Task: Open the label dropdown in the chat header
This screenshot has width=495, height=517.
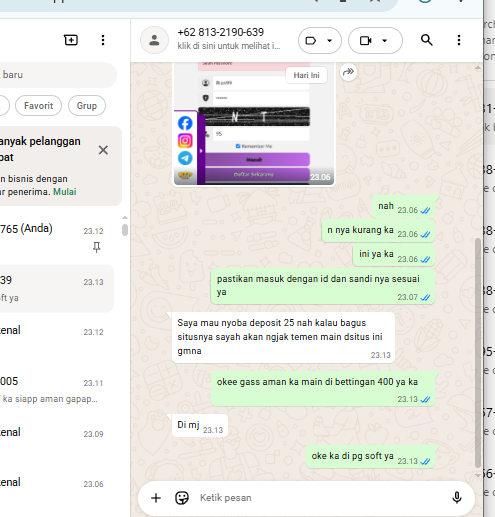Action: coord(320,41)
